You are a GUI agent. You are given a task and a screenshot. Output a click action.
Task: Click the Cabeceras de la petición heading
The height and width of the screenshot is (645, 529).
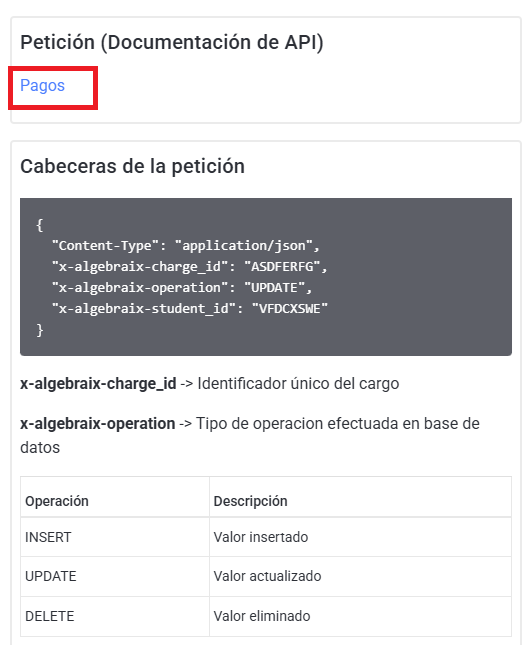click(132, 167)
